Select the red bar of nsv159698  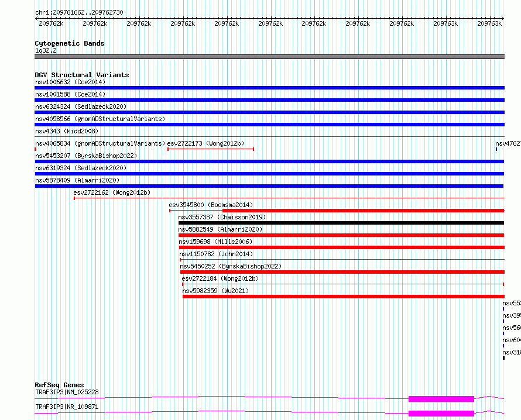[341, 247]
